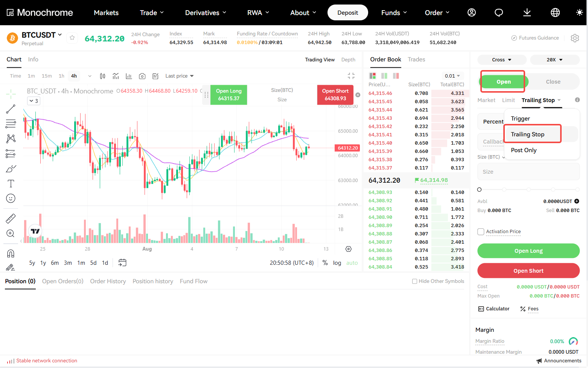Click the Open Long button

tap(529, 251)
